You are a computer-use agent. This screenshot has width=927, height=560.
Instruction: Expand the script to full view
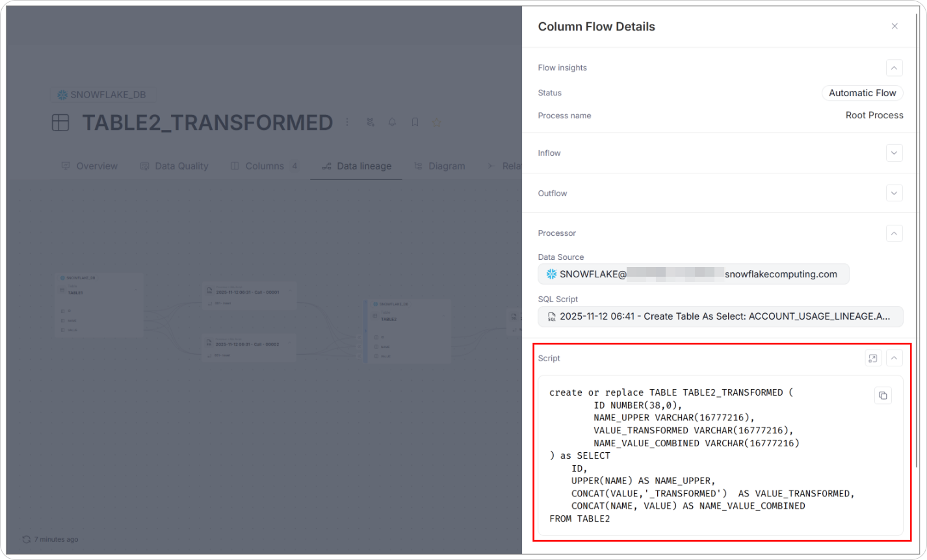tap(873, 358)
